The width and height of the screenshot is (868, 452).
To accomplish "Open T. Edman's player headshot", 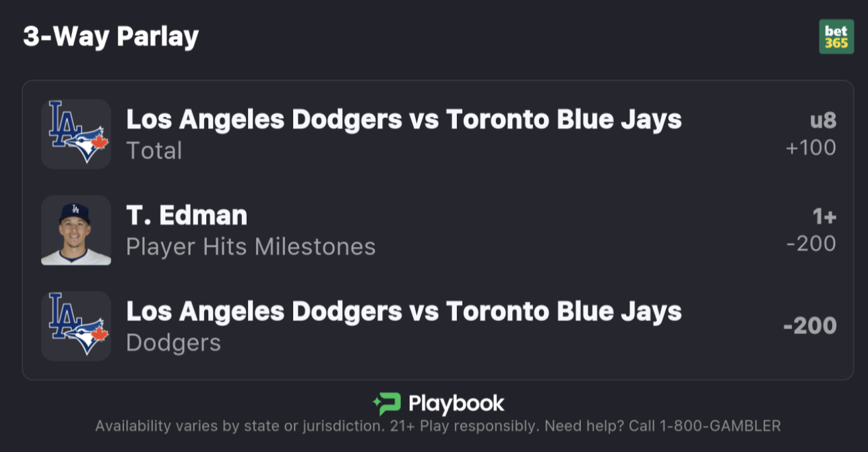I will click(76, 230).
